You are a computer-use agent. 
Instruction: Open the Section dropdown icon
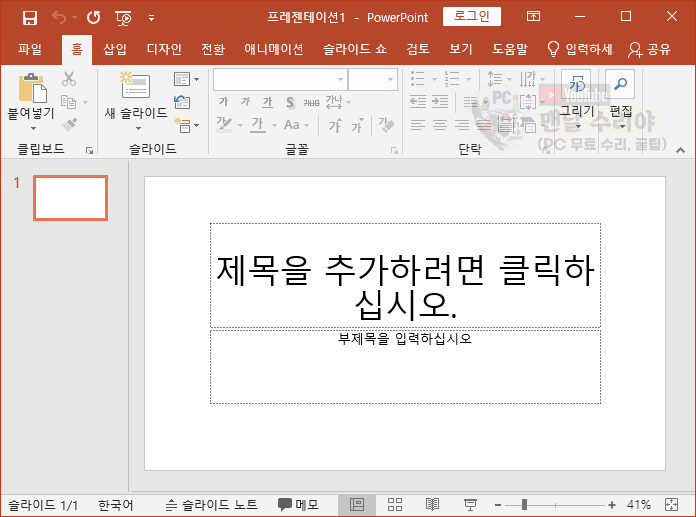[x=186, y=125]
